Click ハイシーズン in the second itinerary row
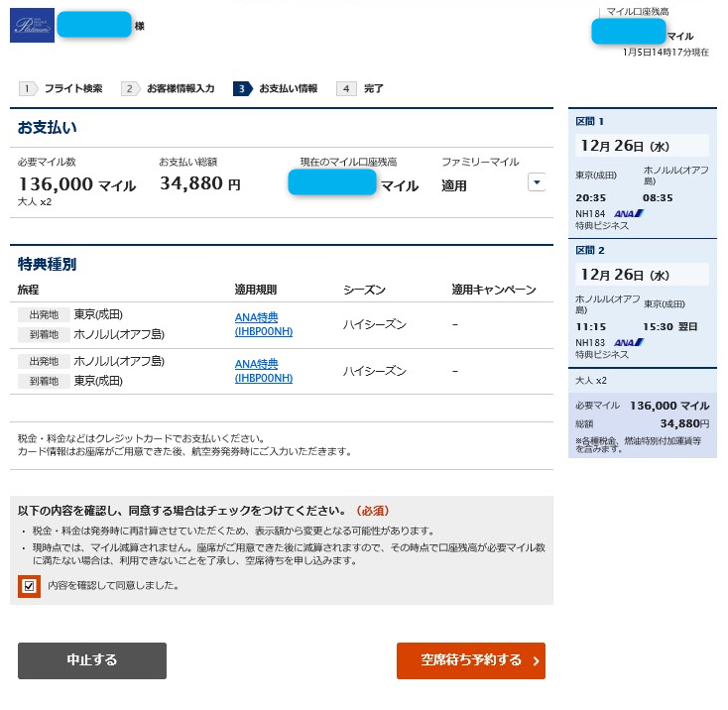The height and width of the screenshot is (710, 728). coord(375,371)
